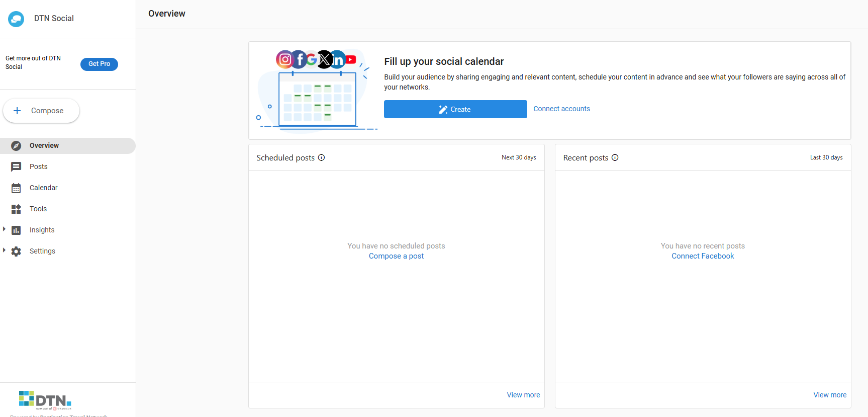Click the Insights bar chart icon
Viewport: 868px width, 417px height.
(16, 230)
